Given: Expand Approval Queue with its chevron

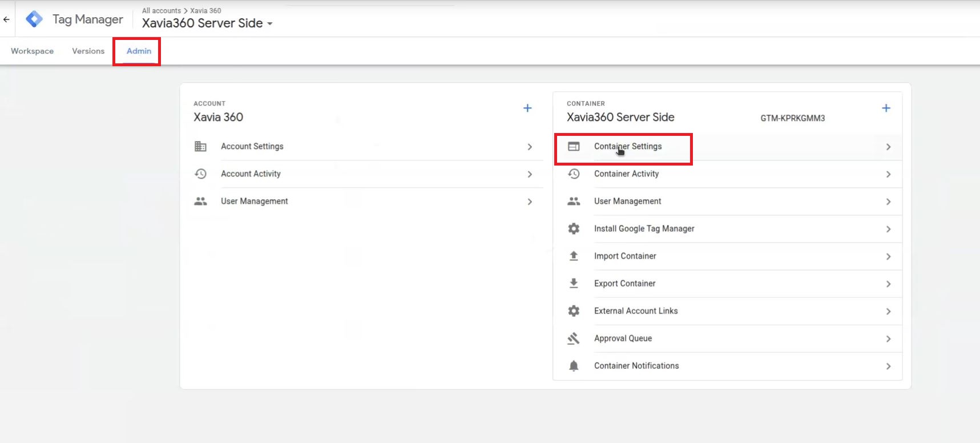Looking at the screenshot, I should [x=888, y=339].
